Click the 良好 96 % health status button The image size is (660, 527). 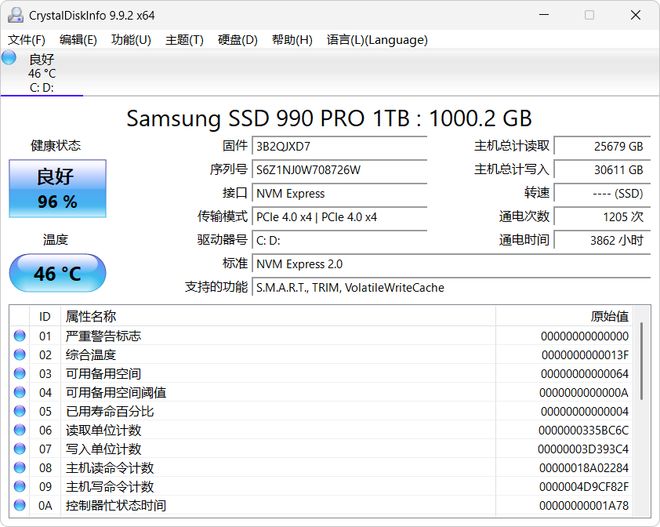(58, 189)
